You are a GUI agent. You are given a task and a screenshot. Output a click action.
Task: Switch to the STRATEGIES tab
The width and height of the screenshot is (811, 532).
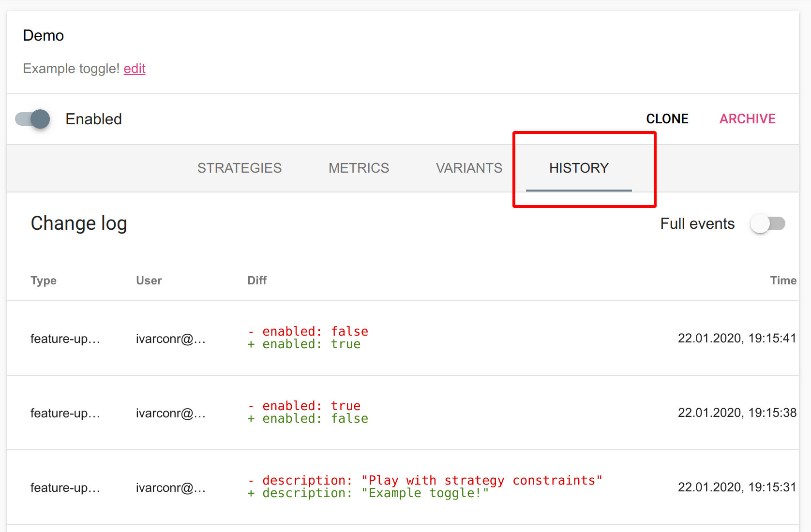[x=239, y=168]
